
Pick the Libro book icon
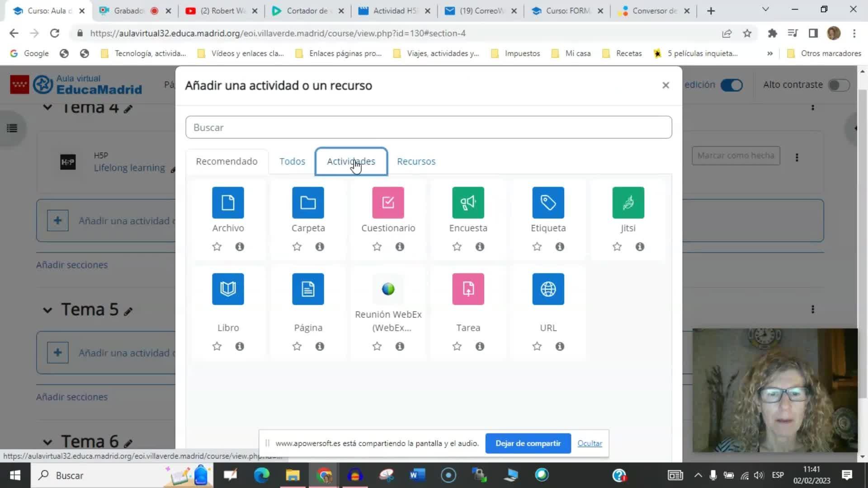[x=228, y=289]
